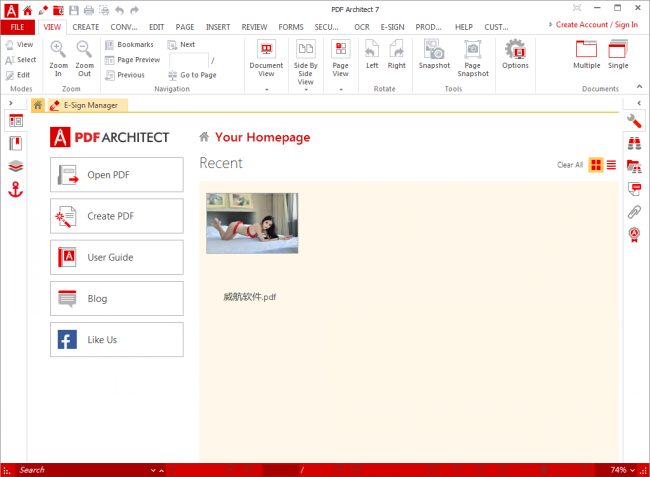Open the layers panel in left sidebar
The image size is (650, 477).
coord(16,166)
